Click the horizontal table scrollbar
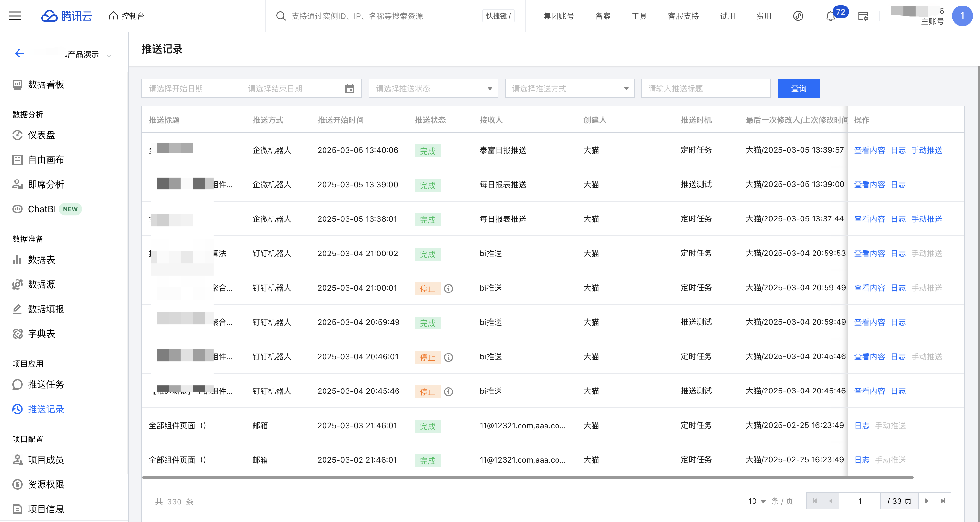This screenshot has width=980, height=522. tap(527, 477)
